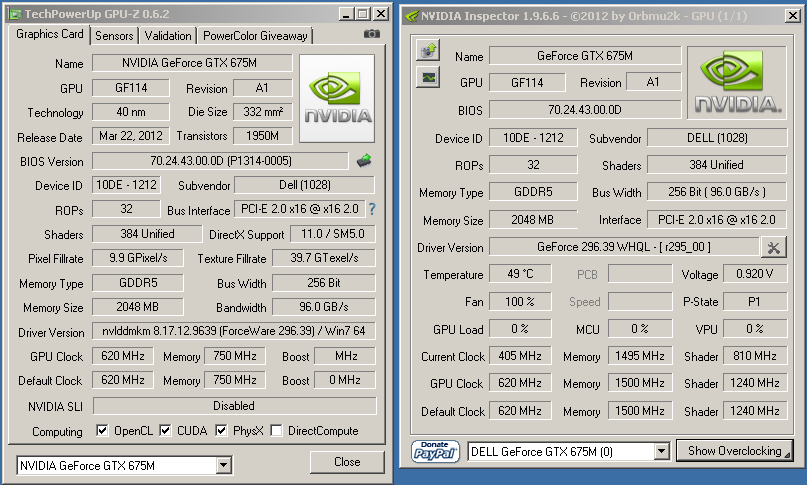The height and width of the screenshot is (485, 807).
Task: Open the sensor monitoring graph icon in Inspector
Action: tap(428, 77)
